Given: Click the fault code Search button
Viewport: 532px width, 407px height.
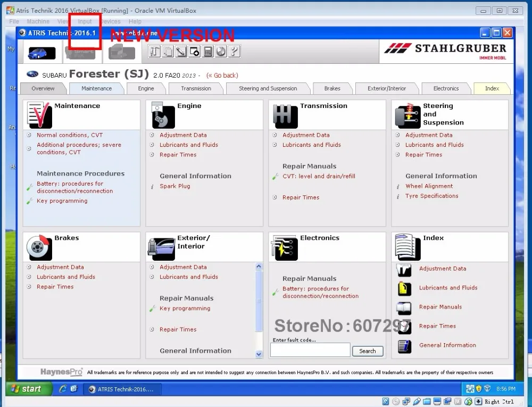Looking at the screenshot, I should point(368,351).
